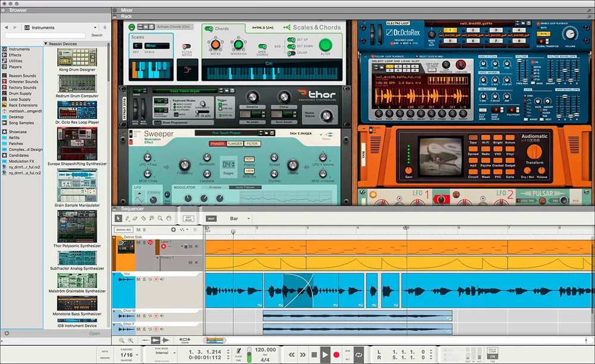Click browser up-folder arrow

point(105,28)
